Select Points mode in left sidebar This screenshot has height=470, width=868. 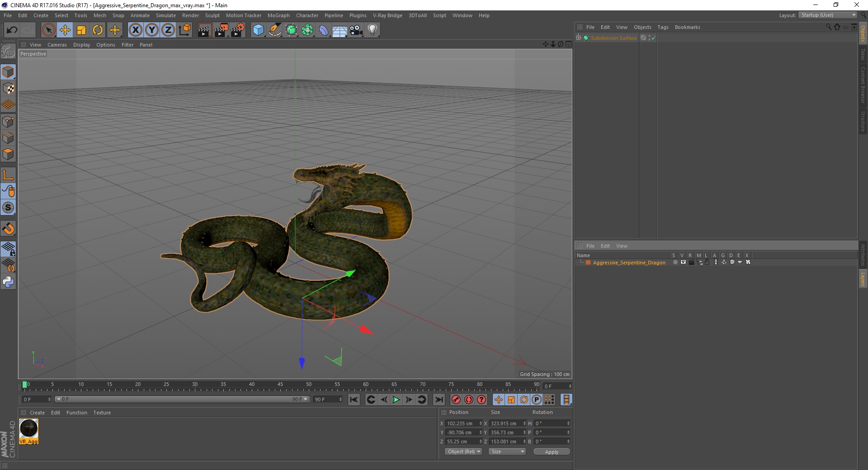(x=8, y=122)
